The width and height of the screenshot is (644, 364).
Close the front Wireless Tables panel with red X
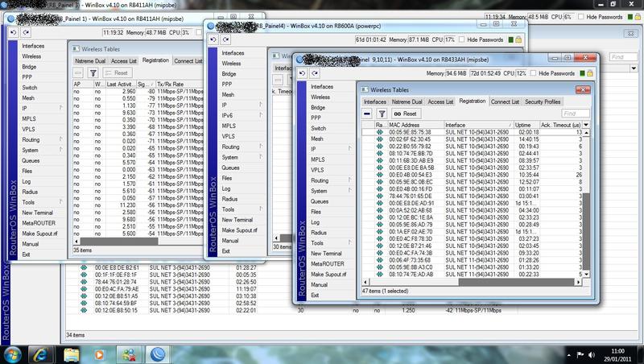pos(583,89)
